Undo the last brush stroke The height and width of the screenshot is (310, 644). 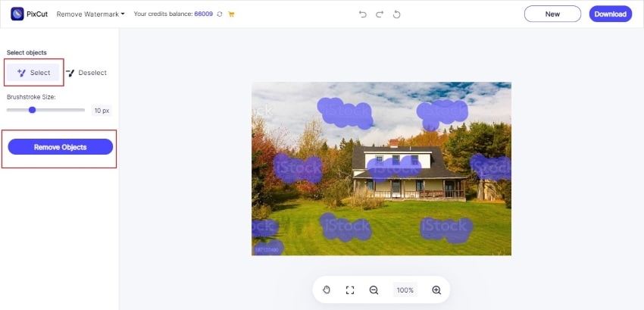[362, 14]
